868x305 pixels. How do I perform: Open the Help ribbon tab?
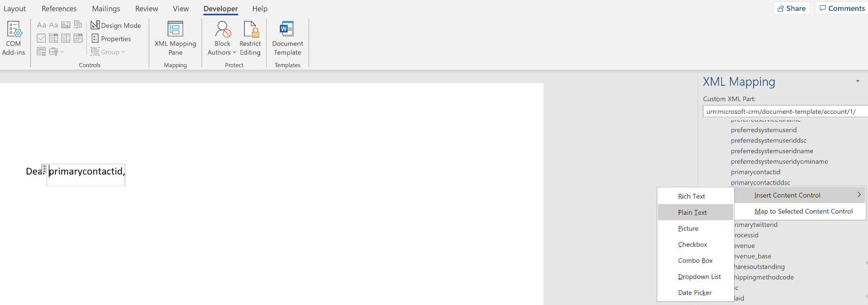click(260, 9)
